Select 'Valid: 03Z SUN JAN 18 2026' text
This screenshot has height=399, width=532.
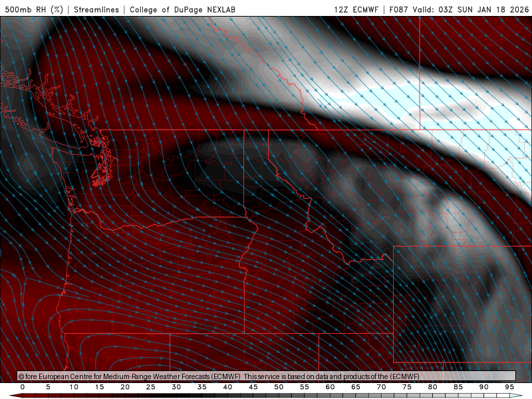click(x=471, y=9)
